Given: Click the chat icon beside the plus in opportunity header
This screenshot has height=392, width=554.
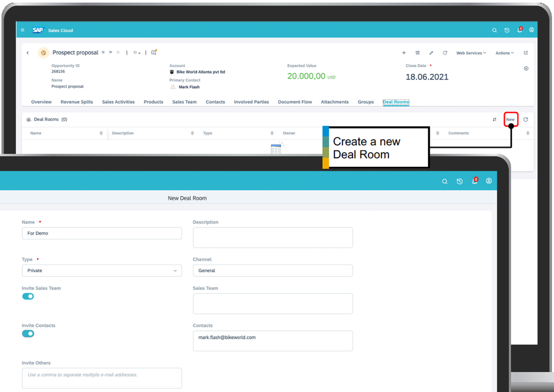Looking at the screenshot, I should tap(417, 53).
